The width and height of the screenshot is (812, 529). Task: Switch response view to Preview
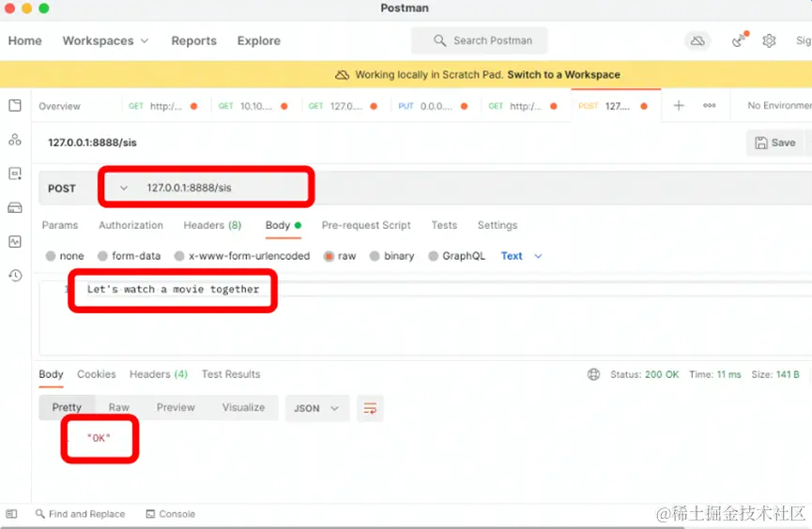[176, 407]
